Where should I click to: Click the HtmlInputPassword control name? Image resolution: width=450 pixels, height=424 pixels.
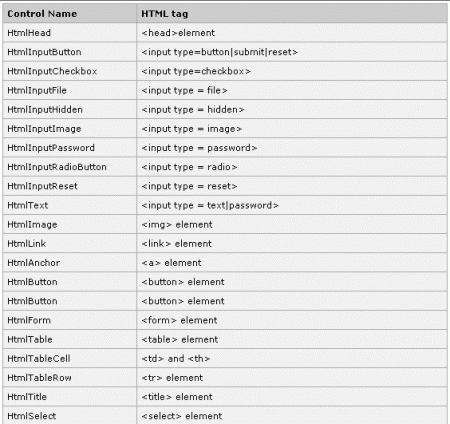pyautogui.click(x=51, y=148)
